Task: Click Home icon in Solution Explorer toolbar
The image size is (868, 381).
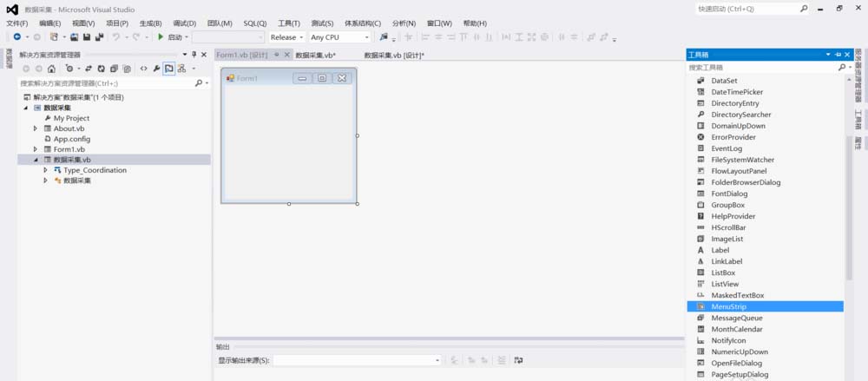Action: click(x=51, y=69)
